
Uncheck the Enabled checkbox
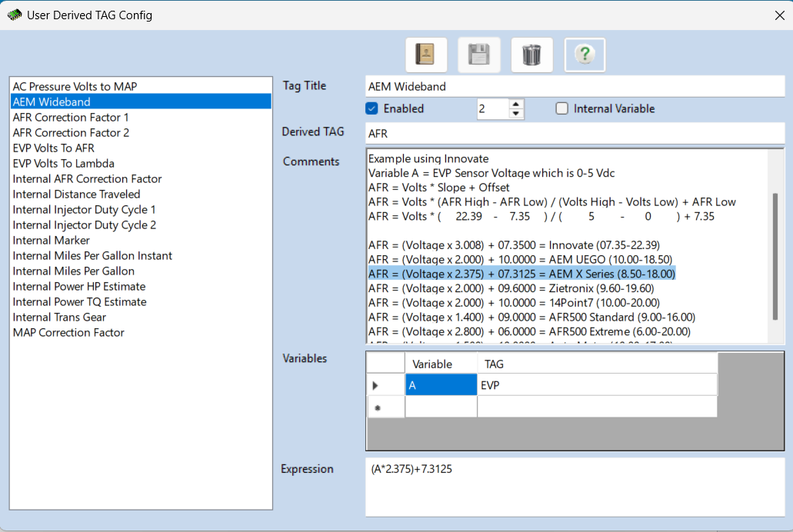coord(372,109)
